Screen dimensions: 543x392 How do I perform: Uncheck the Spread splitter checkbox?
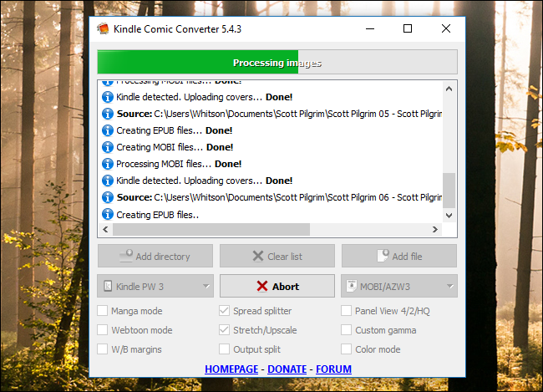coord(224,311)
